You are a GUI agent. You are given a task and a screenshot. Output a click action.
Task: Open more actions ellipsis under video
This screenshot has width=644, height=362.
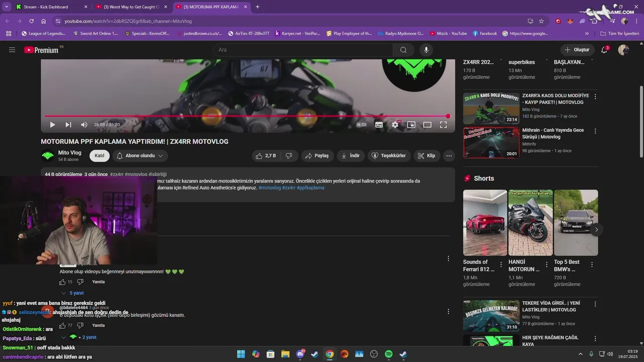coord(449,156)
